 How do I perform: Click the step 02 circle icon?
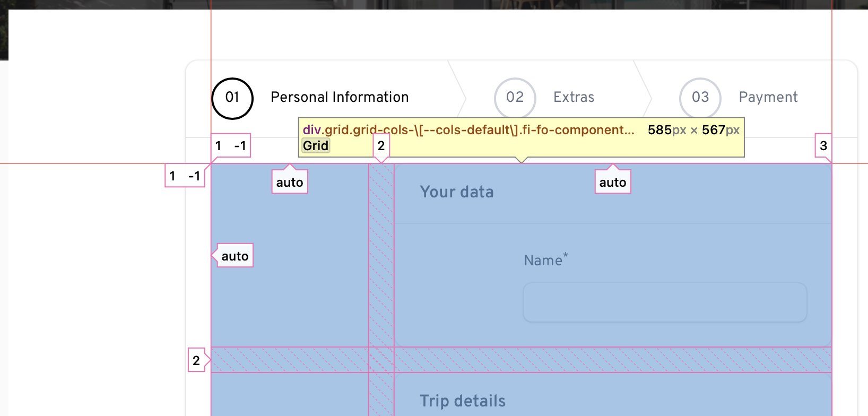(x=515, y=98)
